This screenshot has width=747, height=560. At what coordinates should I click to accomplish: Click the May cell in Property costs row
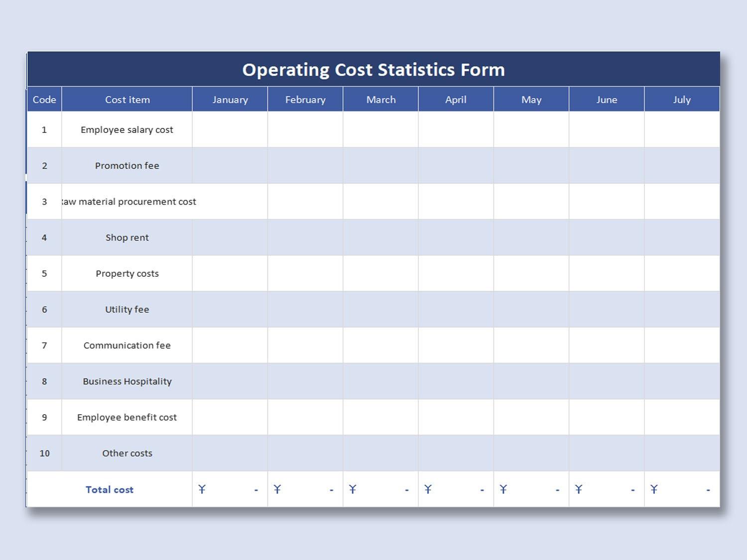coord(531,274)
